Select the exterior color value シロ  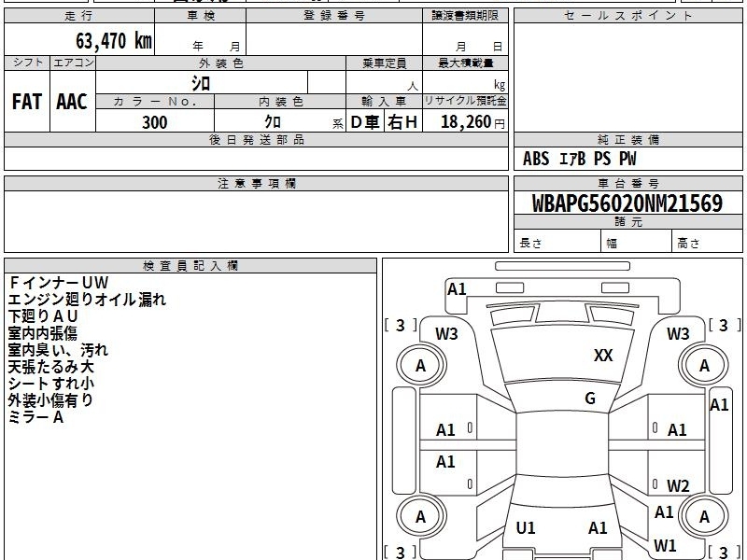pos(201,83)
